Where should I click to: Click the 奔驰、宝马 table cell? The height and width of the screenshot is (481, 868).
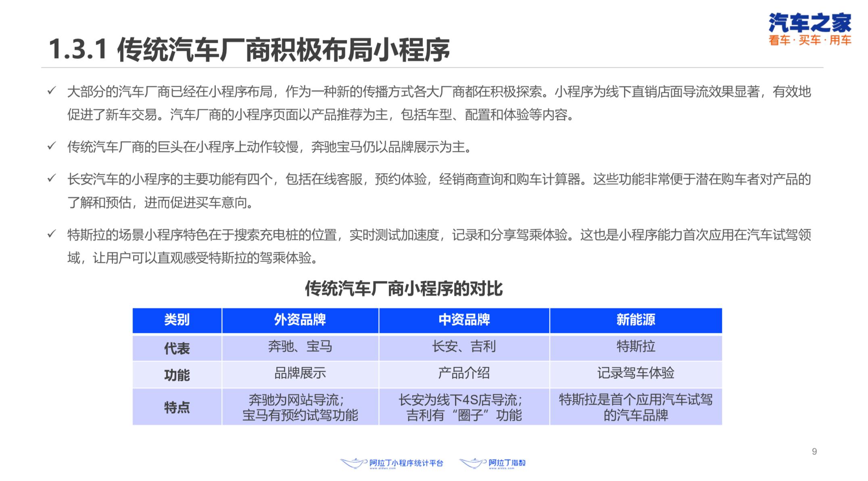300,347
